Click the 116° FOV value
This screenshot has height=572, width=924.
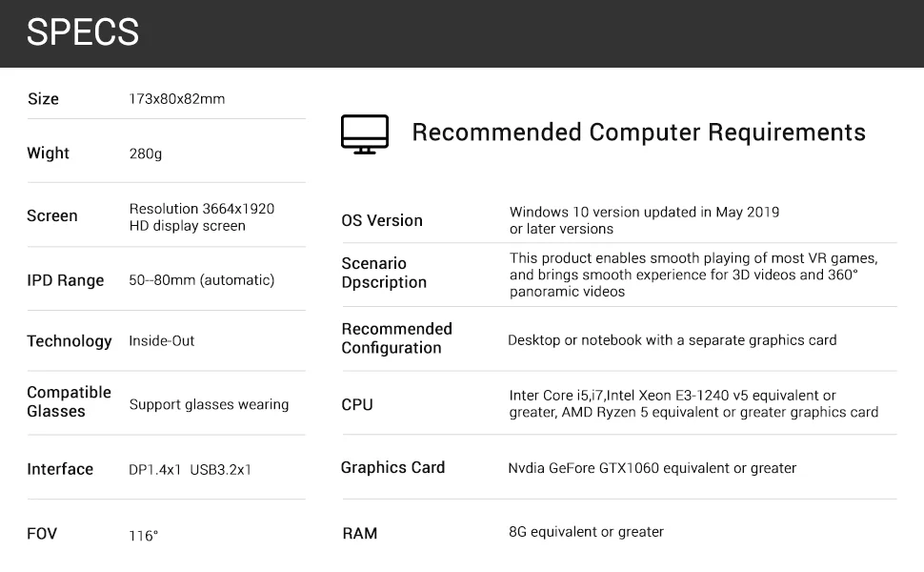(143, 536)
